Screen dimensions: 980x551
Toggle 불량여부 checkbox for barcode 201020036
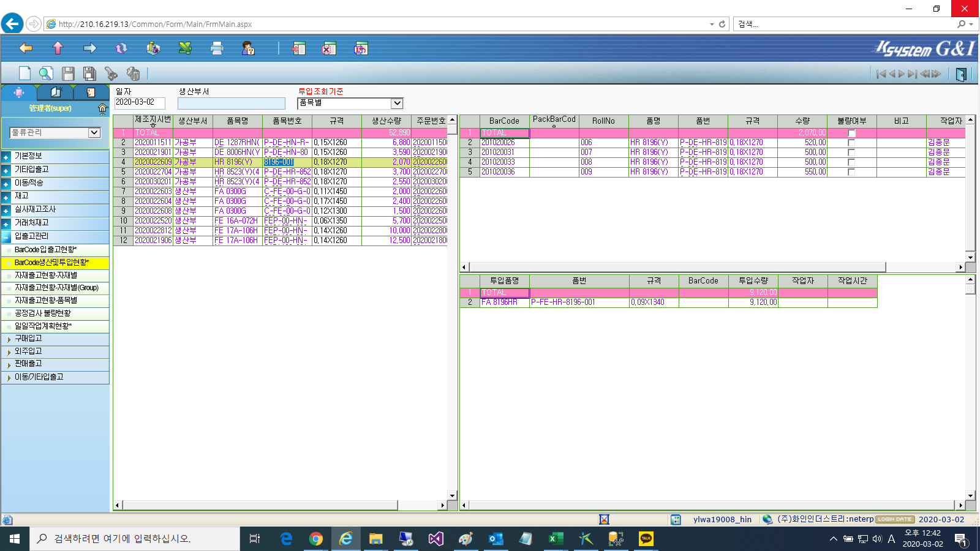pyautogui.click(x=851, y=172)
